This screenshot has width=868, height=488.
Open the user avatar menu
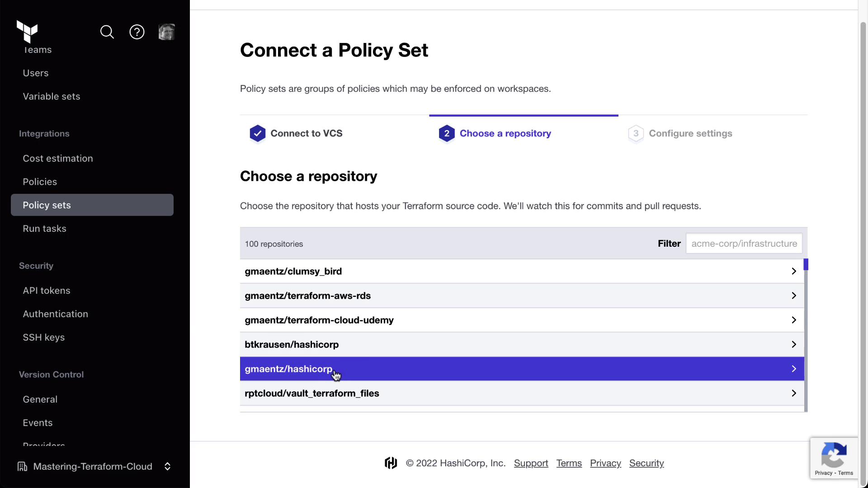click(x=166, y=32)
